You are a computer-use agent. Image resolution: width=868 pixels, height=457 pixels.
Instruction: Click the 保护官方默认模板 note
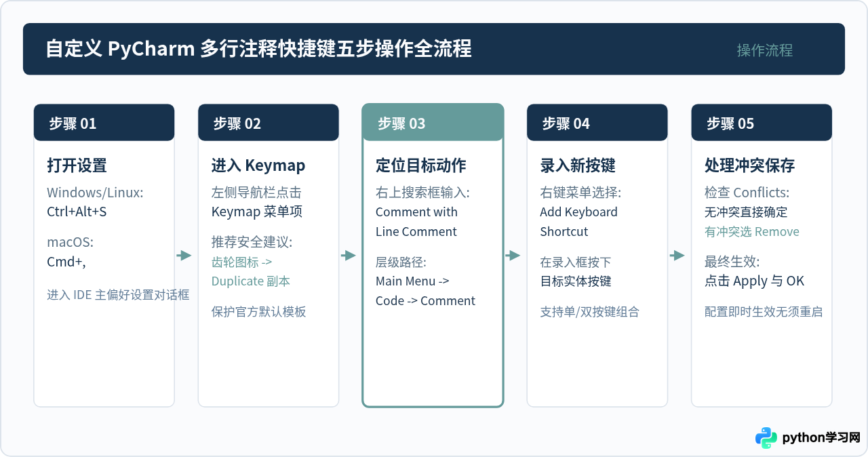[259, 312]
